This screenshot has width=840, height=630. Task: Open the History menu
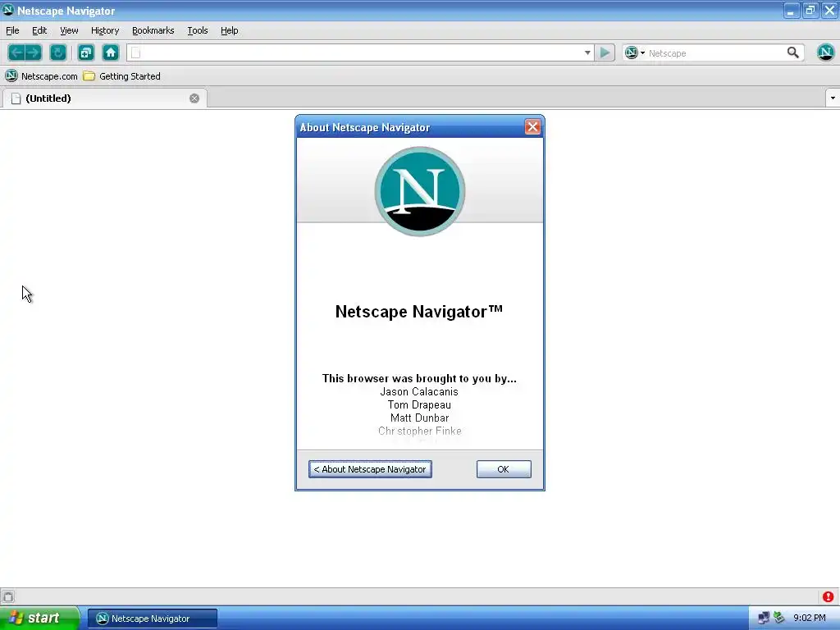(105, 30)
